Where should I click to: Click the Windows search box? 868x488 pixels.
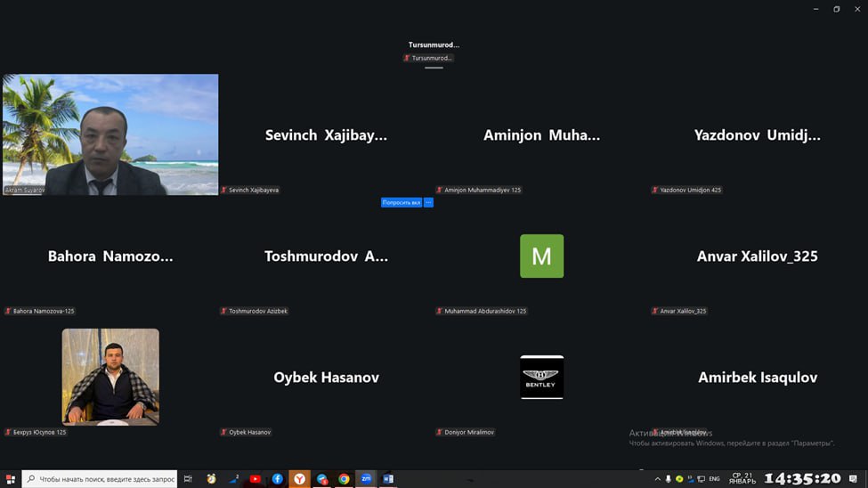tap(100, 479)
